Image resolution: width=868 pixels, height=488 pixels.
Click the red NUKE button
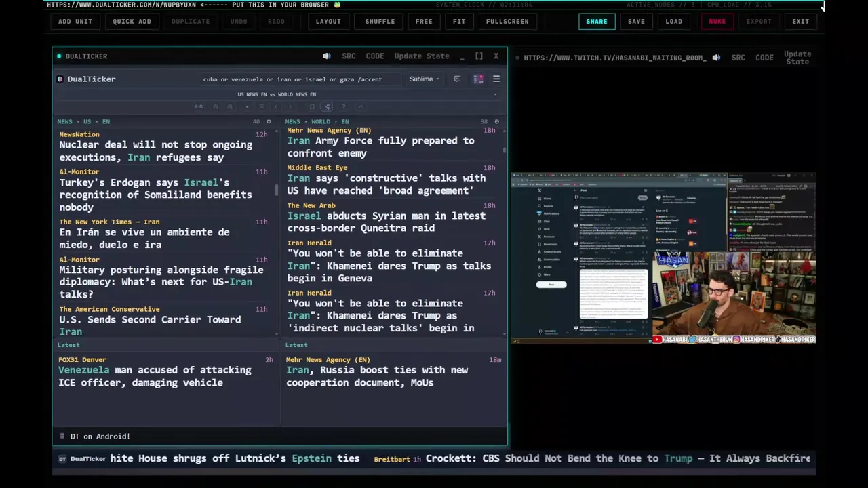[717, 21]
